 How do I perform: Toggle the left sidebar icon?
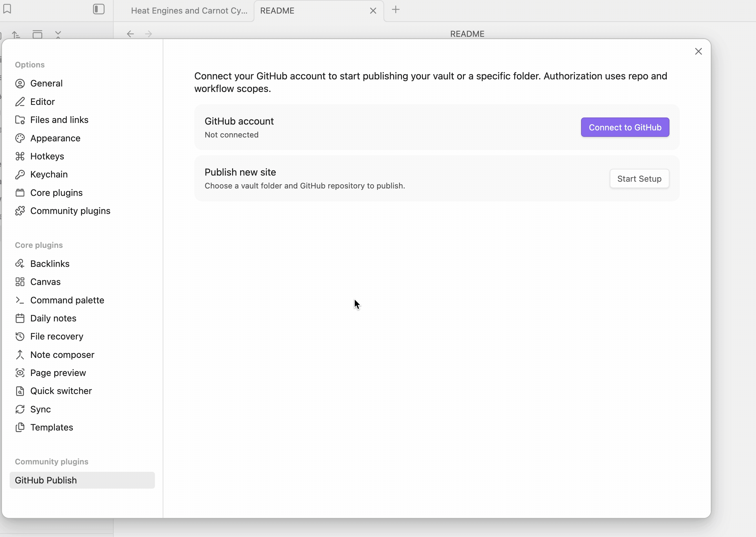tap(98, 9)
